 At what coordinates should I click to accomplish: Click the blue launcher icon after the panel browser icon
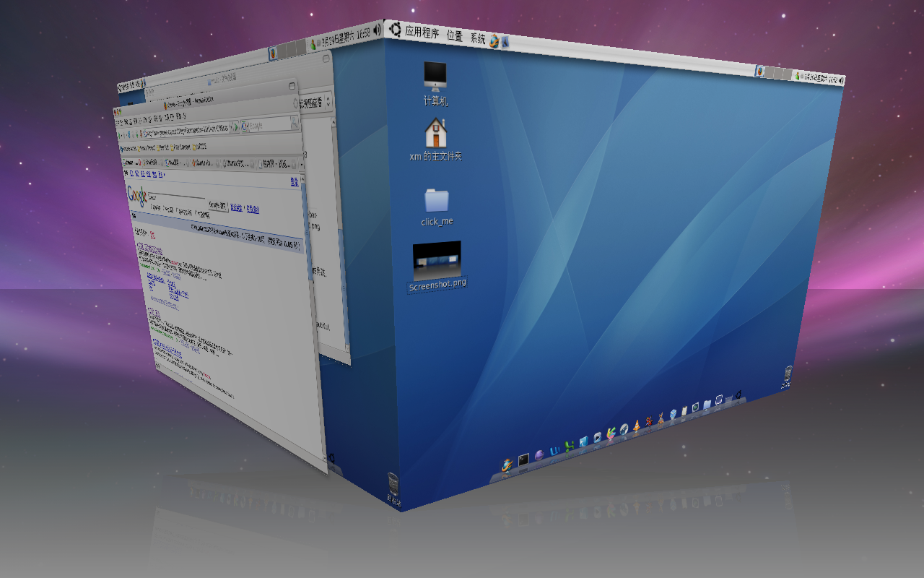506,42
